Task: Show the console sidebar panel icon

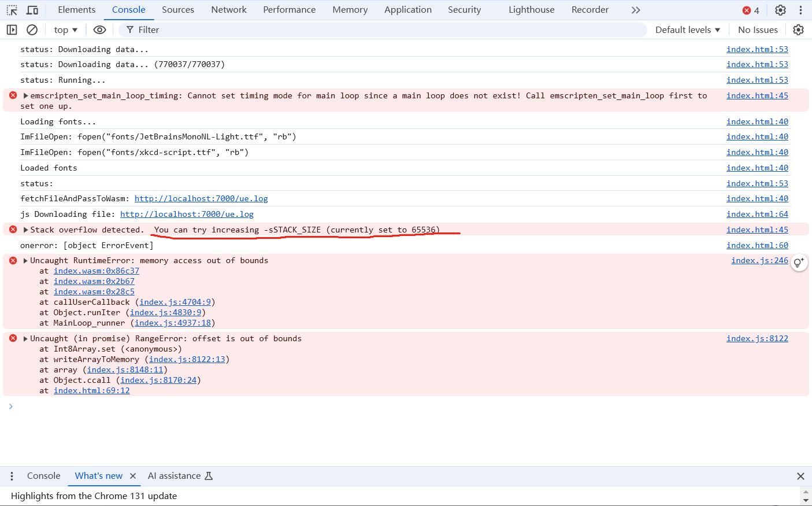Action: click(12, 29)
